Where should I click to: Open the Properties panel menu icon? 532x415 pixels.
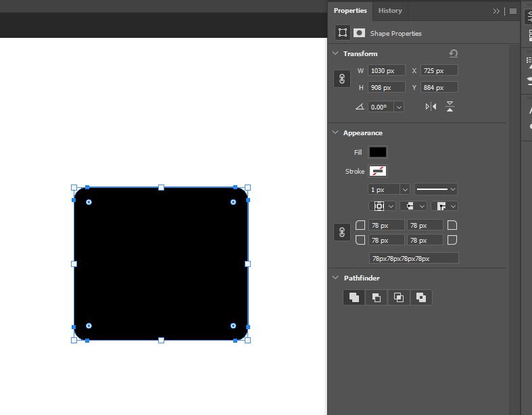coord(513,11)
